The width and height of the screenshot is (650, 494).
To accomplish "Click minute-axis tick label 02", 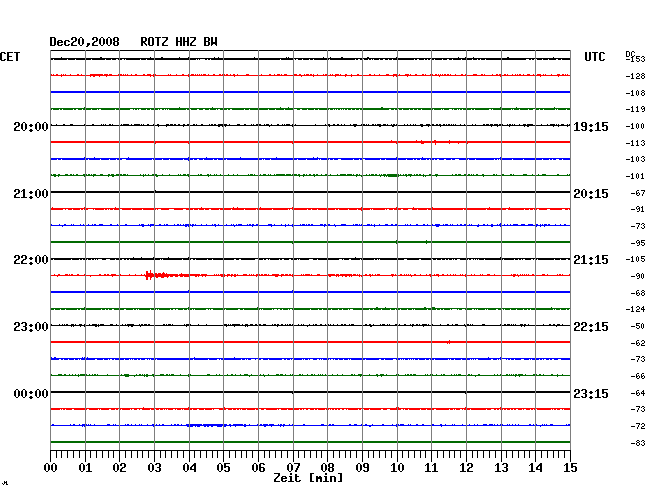I will click(x=119, y=468).
